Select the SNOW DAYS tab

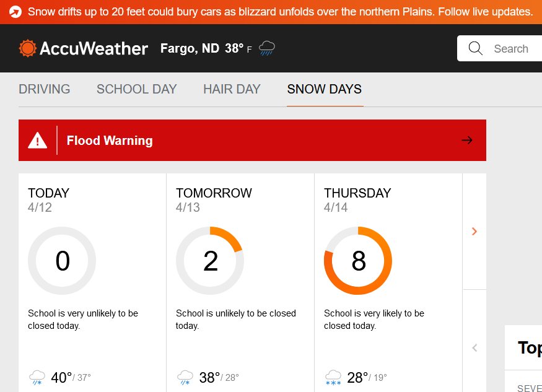tap(325, 89)
